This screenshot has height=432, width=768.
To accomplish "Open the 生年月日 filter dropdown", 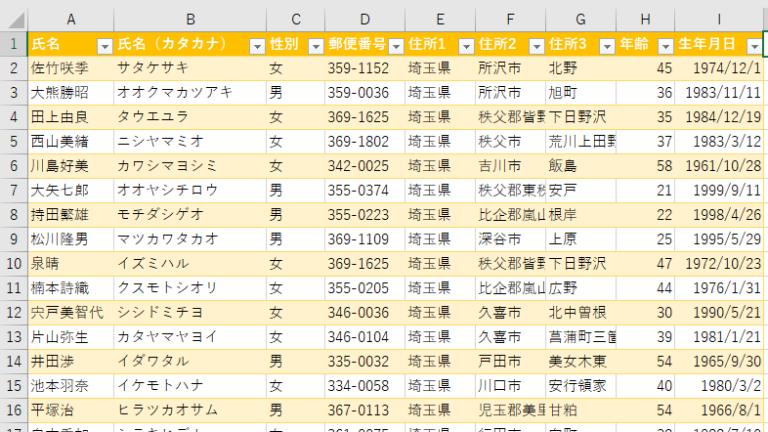I will 753,46.
